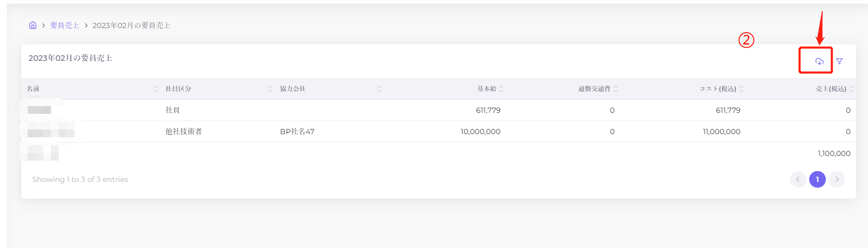Viewport: 868px width, 248px height.
Task: Go to next page arrow
Action: [x=837, y=179]
